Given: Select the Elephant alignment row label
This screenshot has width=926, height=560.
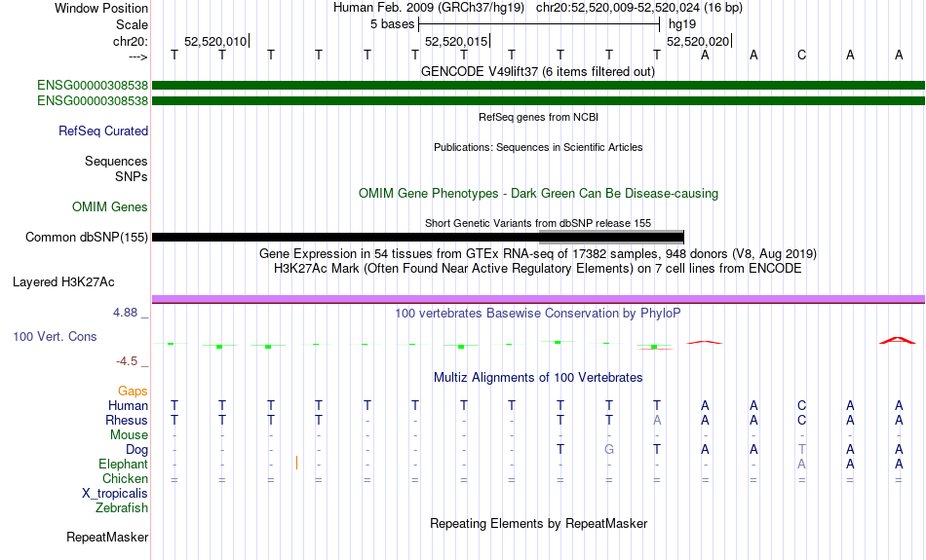Looking at the screenshot, I should pos(124,465).
